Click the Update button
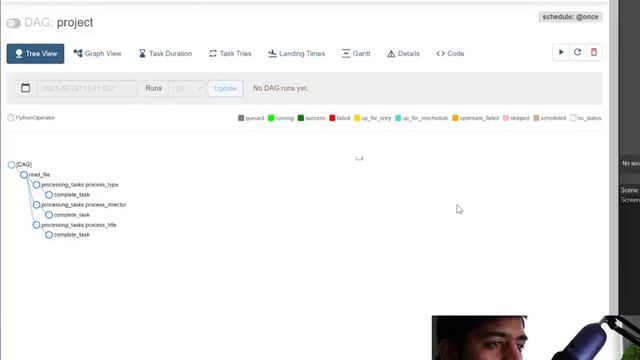This screenshot has width=640, height=360. [225, 88]
